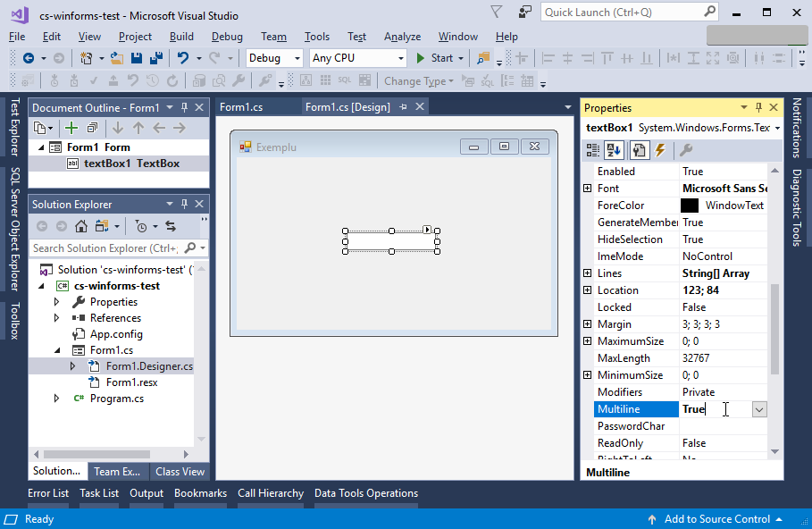Open the Output panel tab
812x529 pixels.
tap(146, 493)
